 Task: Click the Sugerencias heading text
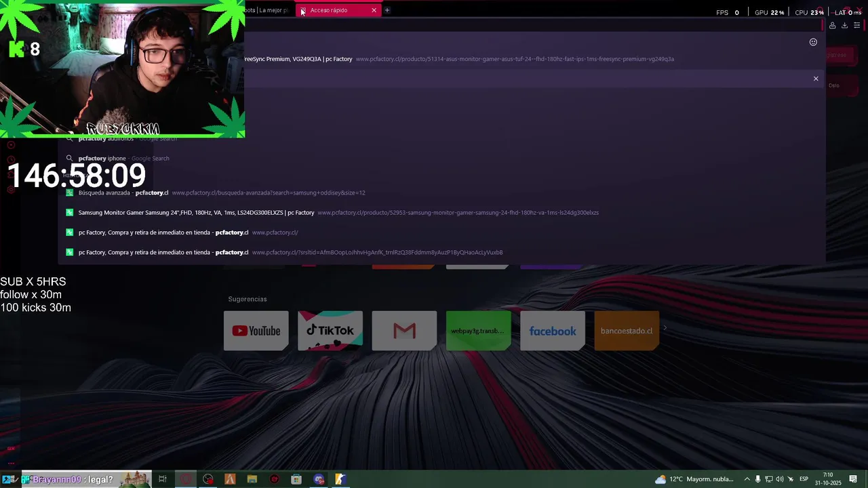click(248, 299)
